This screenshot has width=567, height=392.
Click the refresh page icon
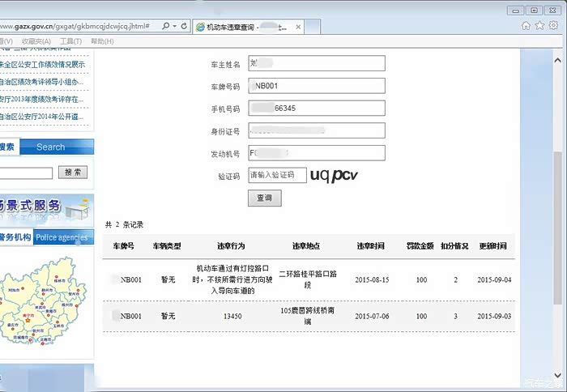click(185, 26)
